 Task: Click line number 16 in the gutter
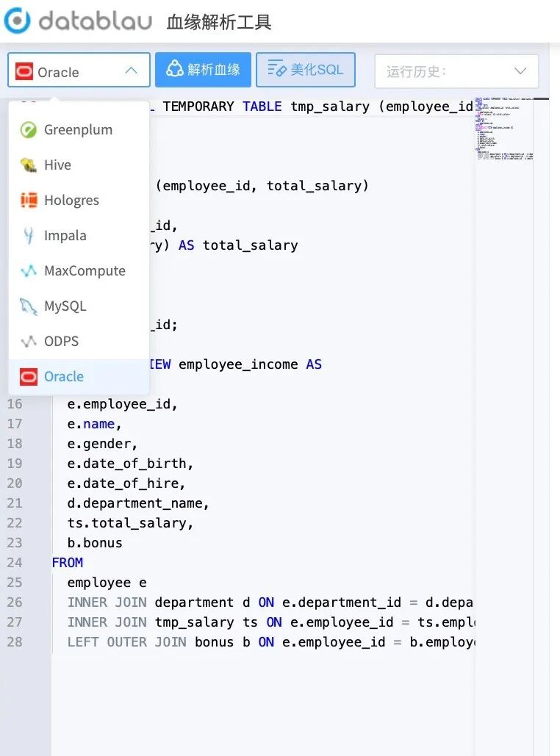click(15, 403)
